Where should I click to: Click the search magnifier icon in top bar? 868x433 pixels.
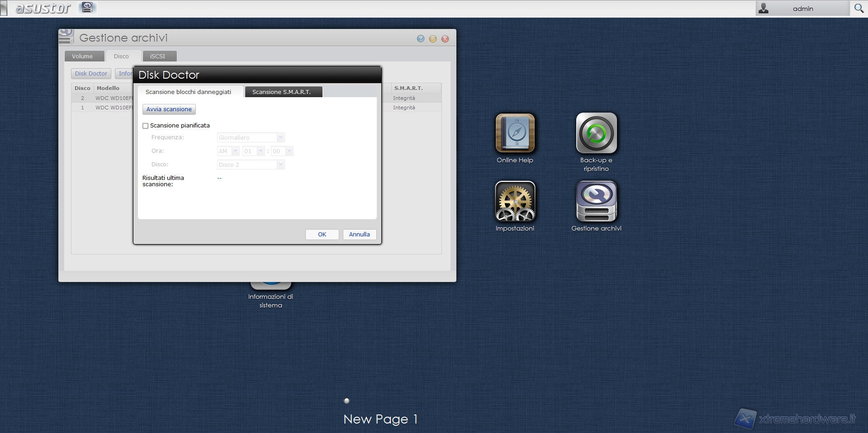859,8
